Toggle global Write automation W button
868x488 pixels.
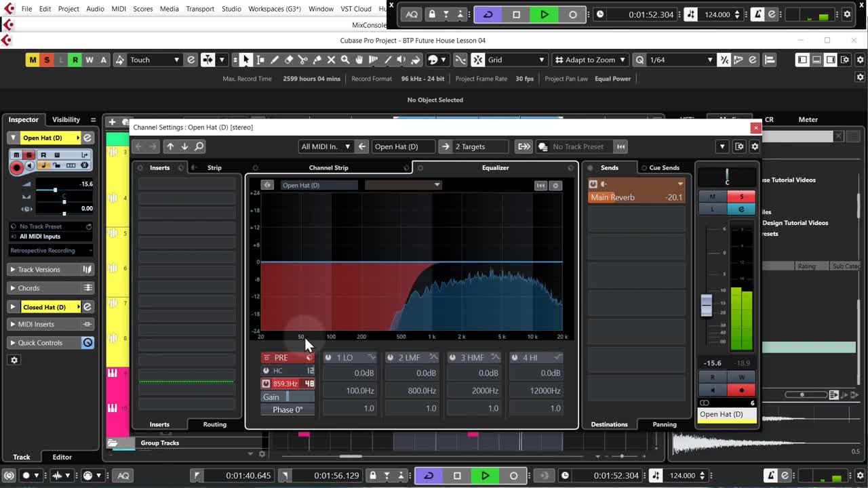(90, 60)
